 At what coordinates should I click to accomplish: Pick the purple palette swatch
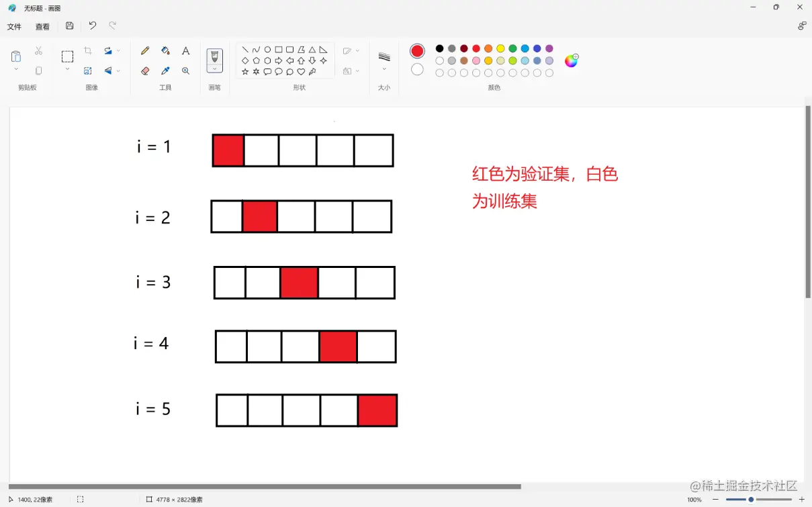click(x=549, y=48)
